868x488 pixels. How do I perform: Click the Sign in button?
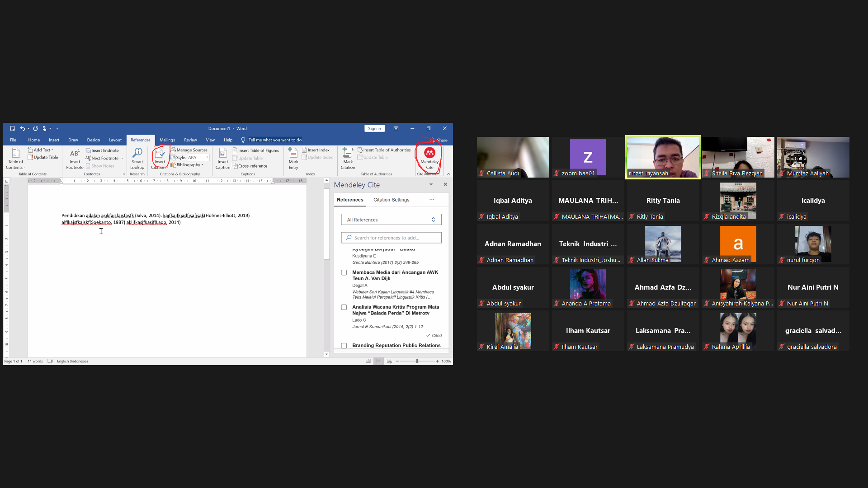click(374, 129)
